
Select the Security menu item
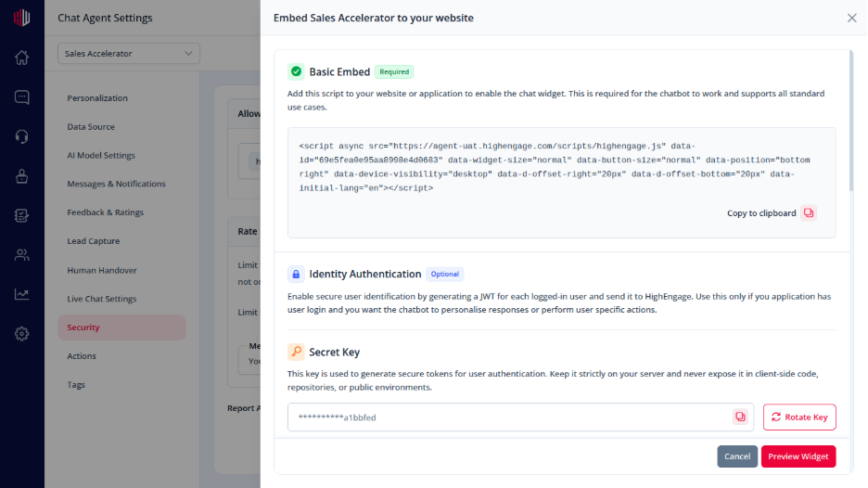tap(121, 327)
